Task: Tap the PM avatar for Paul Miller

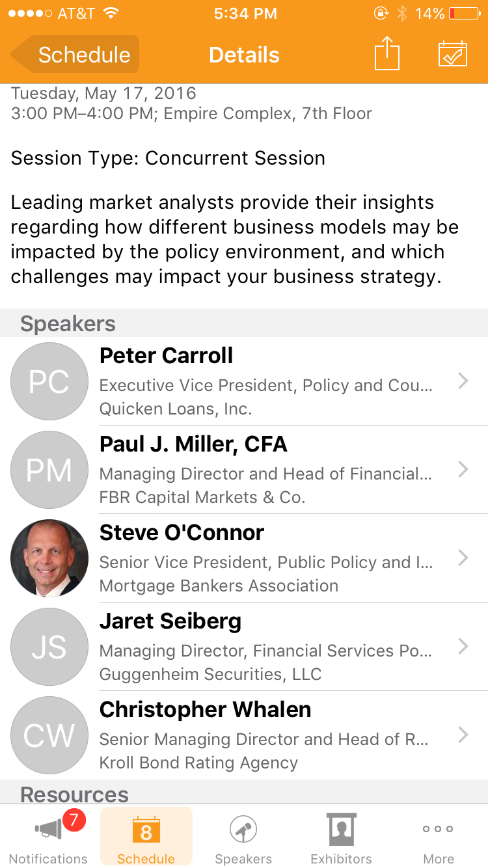Action: pyautogui.click(x=49, y=470)
